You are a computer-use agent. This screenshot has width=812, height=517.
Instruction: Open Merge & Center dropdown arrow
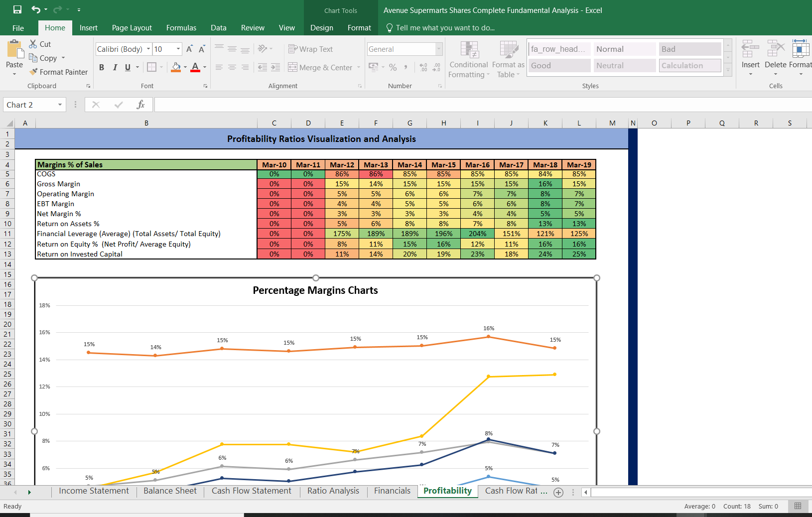(359, 67)
